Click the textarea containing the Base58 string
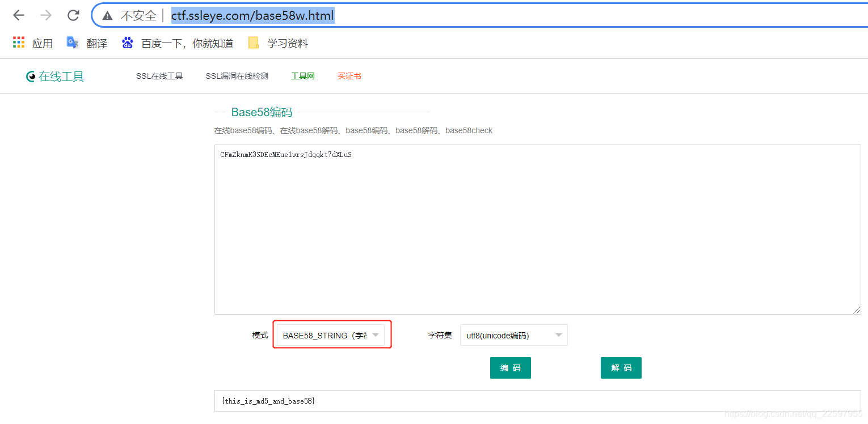This screenshot has height=424, width=868. point(537,227)
